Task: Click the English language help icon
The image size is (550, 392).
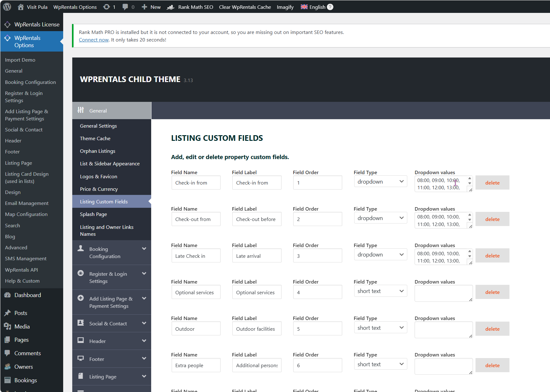Action: (x=330, y=7)
